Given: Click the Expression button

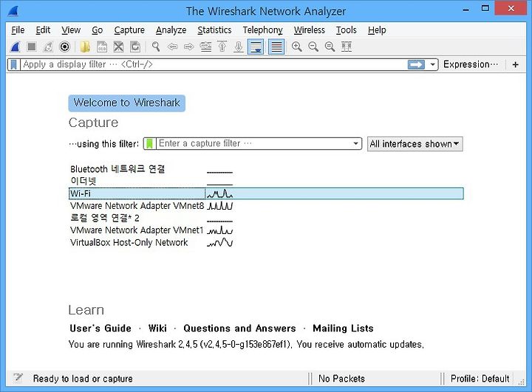Looking at the screenshot, I should click(x=471, y=64).
